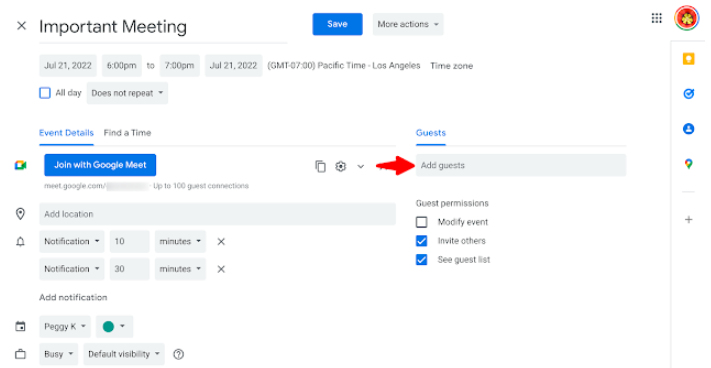Click the Google Meet camera icon

(20, 165)
